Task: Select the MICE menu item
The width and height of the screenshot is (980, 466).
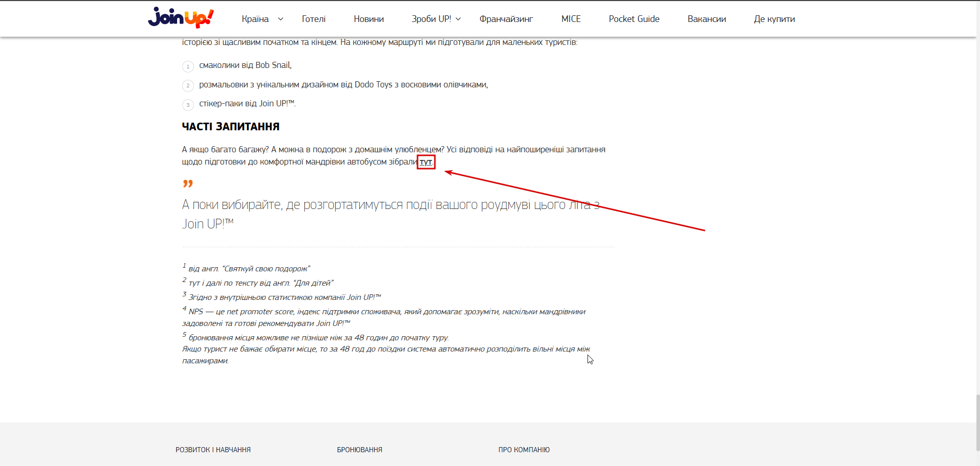Action: (571, 19)
